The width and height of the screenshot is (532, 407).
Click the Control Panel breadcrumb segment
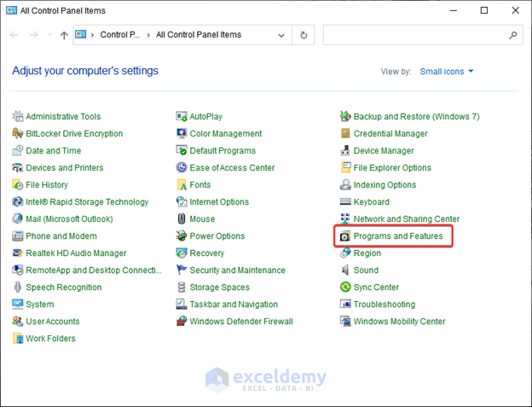pos(120,35)
